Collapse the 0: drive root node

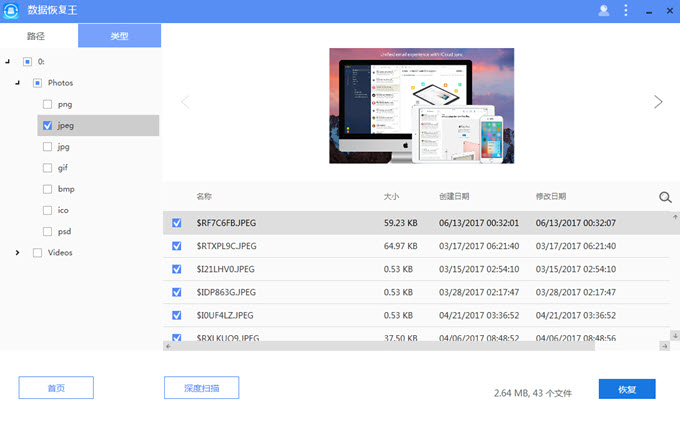tap(8, 62)
